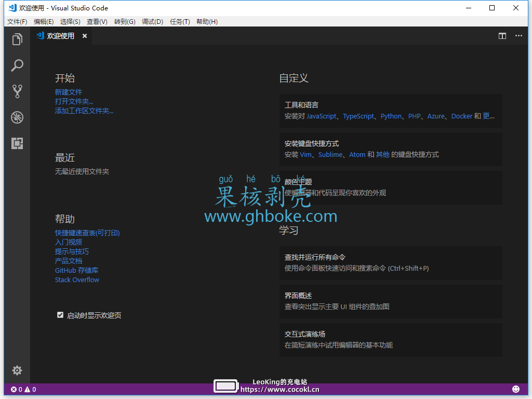
Task: Open the 查看(V) menu
Action: [x=97, y=22]
